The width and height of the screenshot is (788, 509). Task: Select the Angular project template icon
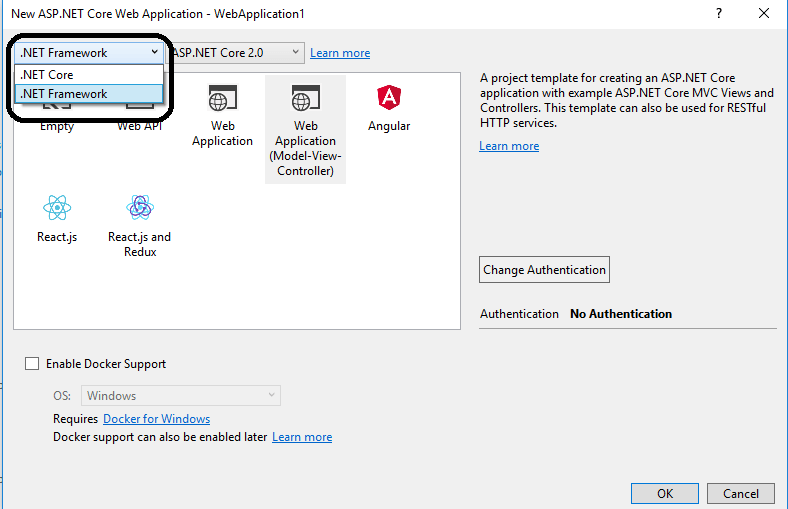pos(388,99)
